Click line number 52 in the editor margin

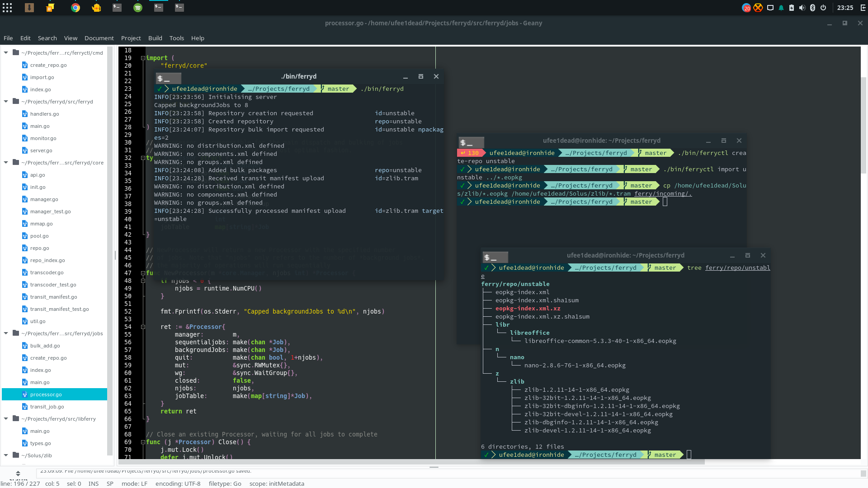(x=128, y=311)
